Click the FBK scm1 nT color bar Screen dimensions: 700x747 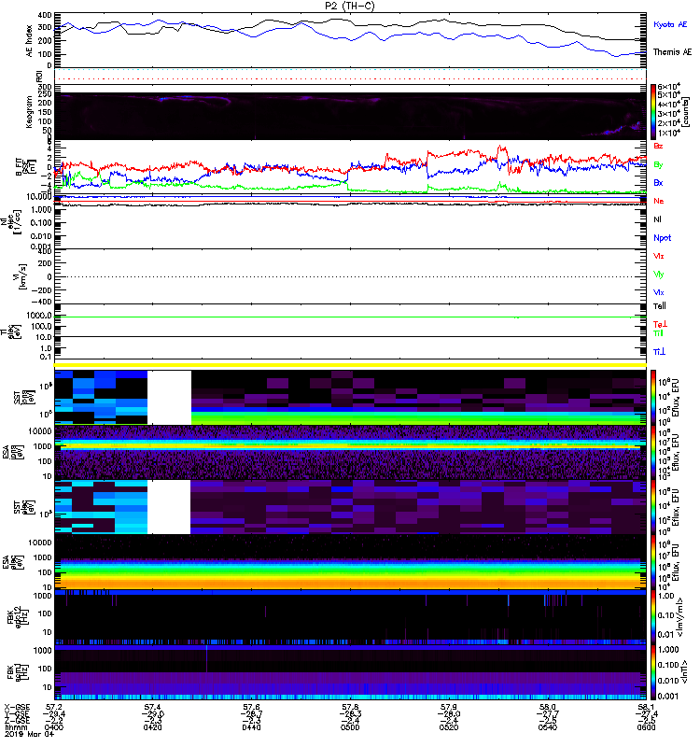coord(653,672)
